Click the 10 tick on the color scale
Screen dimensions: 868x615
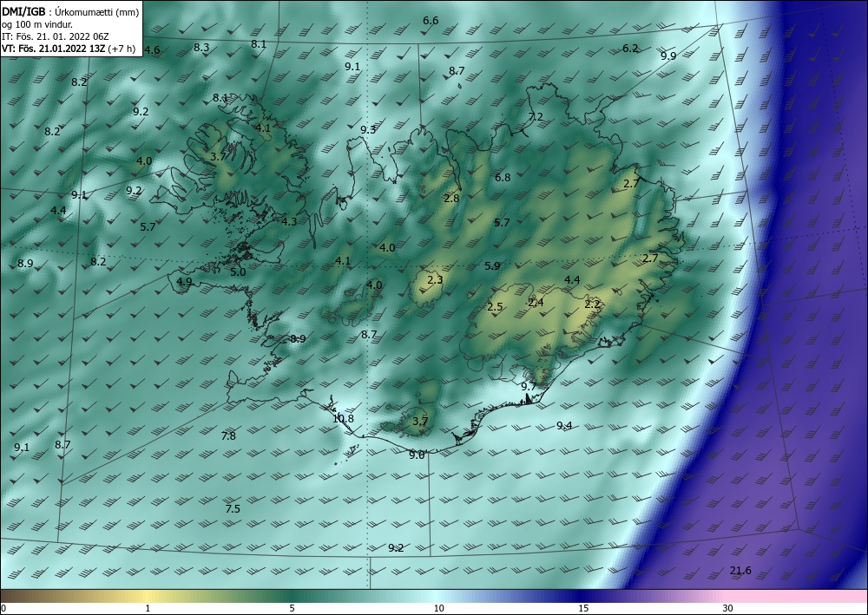click(438, 609)
